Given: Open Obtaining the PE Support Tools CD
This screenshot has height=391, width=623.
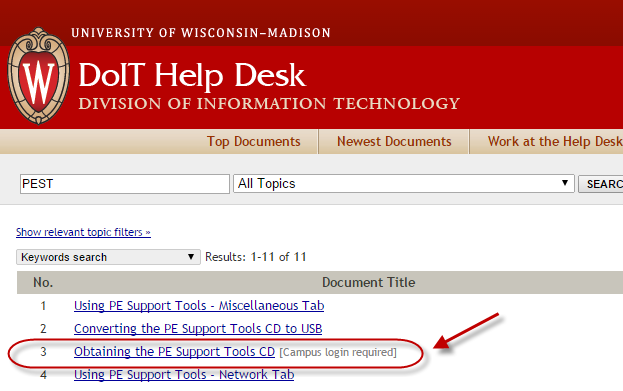Looking at the screenshot, I should pyautogui.click(x=174, y=352).
